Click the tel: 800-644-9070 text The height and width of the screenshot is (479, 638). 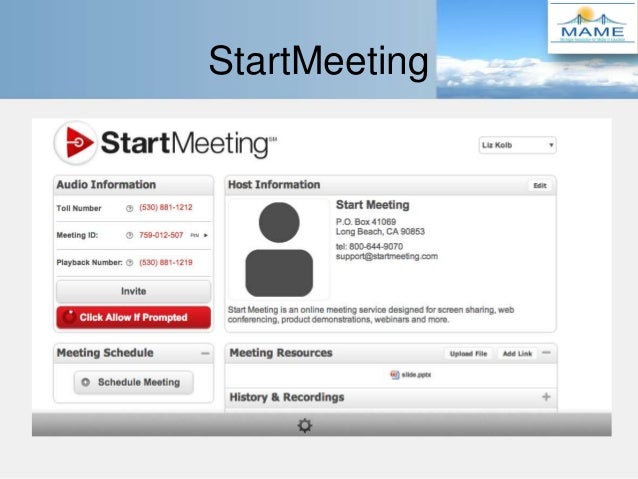[x=369, y=246]
